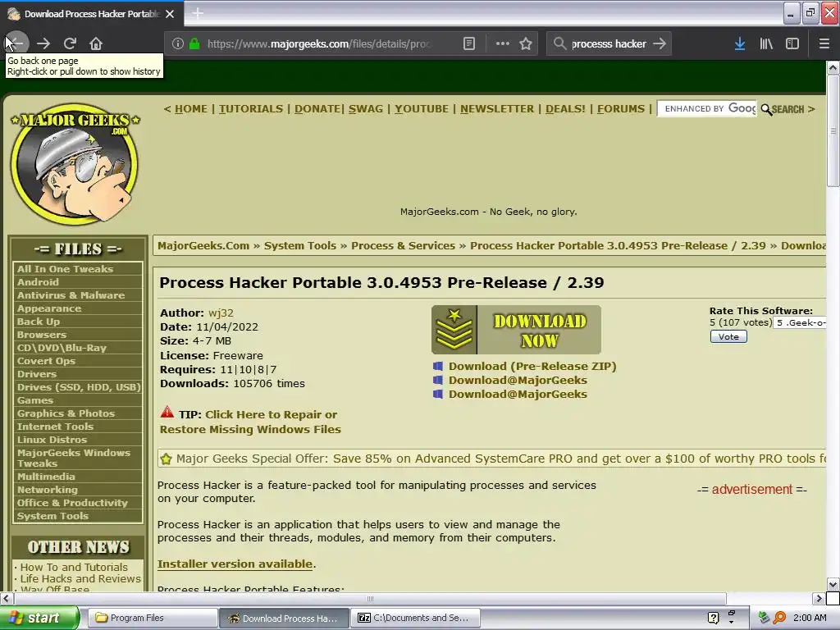Click the first Download@MajorGeeks link
Image resolution: width=840 pixels, height=630 pixels.
(518, 381)
